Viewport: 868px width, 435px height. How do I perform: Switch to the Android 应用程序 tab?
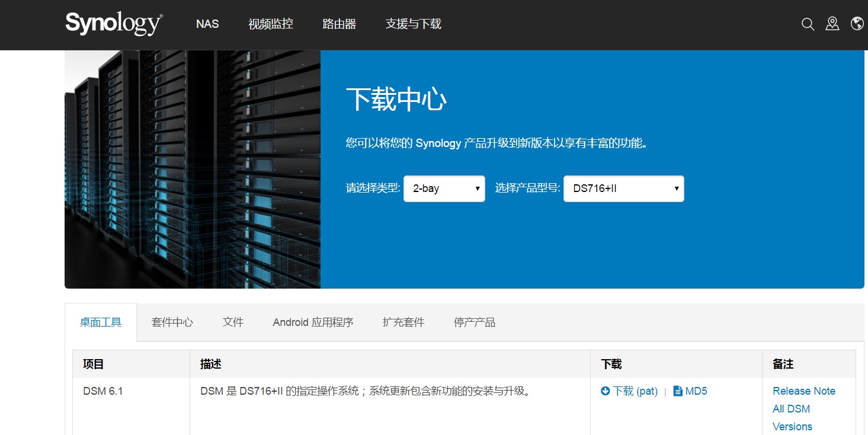click(313, 322)
